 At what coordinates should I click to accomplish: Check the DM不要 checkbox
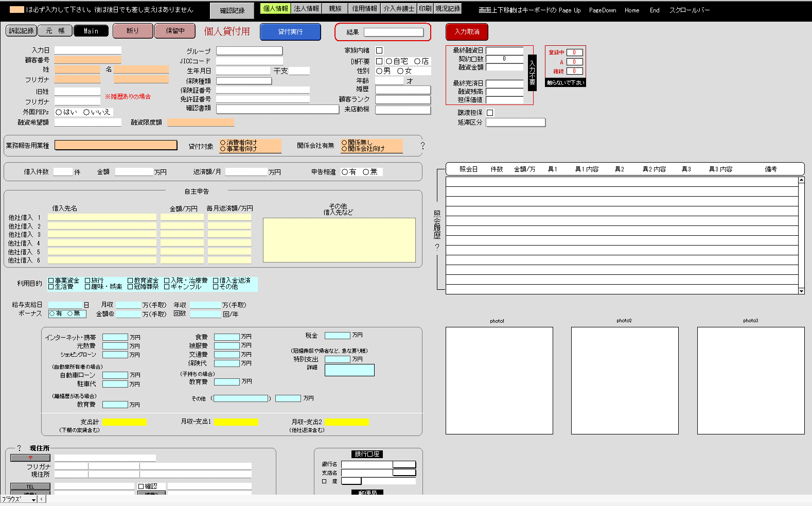click(x=379, y=61)
